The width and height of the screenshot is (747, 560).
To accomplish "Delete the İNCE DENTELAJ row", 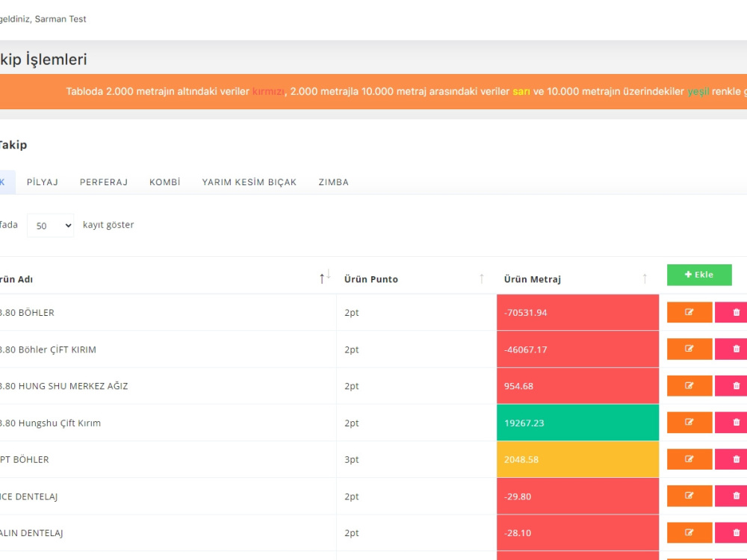I will (x=731, y=496).
